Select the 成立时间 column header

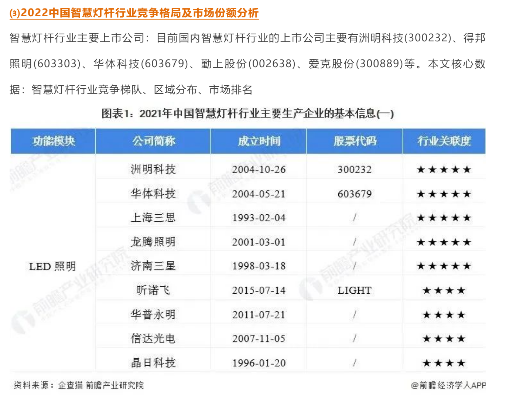tap(259, 141)
